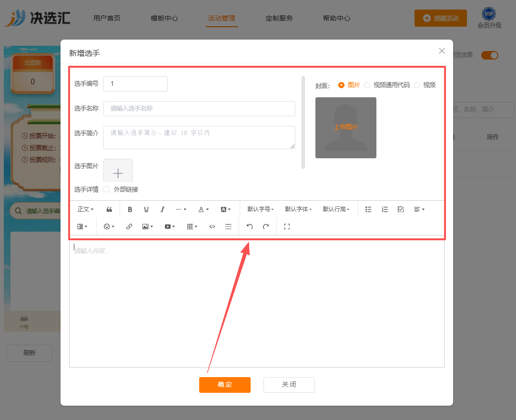
Task: Open the 介绍 tab icon in the preview
Action: tap(24, 322)
